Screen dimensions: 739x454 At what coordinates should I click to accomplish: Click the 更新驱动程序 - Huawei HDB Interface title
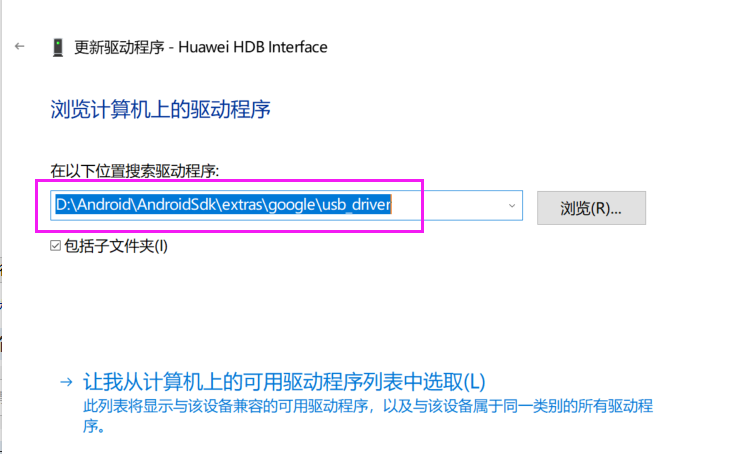pyautogui.click(x=201, y=47)
